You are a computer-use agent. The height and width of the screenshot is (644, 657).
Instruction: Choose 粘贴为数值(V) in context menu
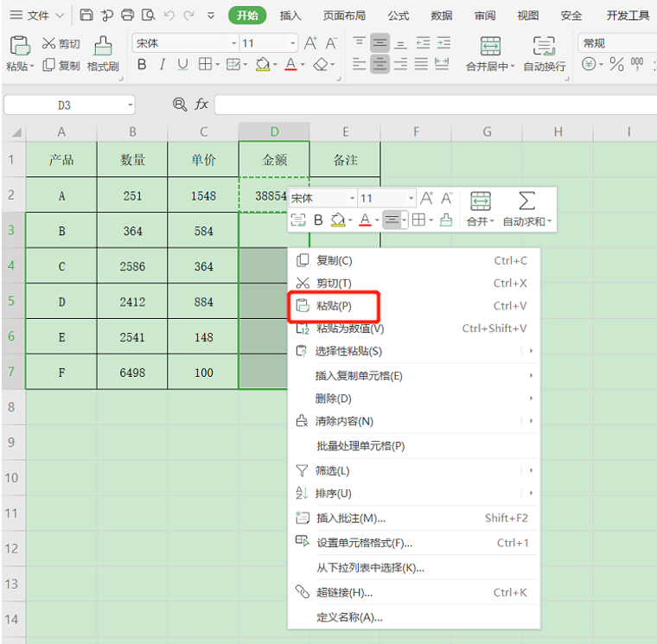pyautogui.click(x=414, y=328)
